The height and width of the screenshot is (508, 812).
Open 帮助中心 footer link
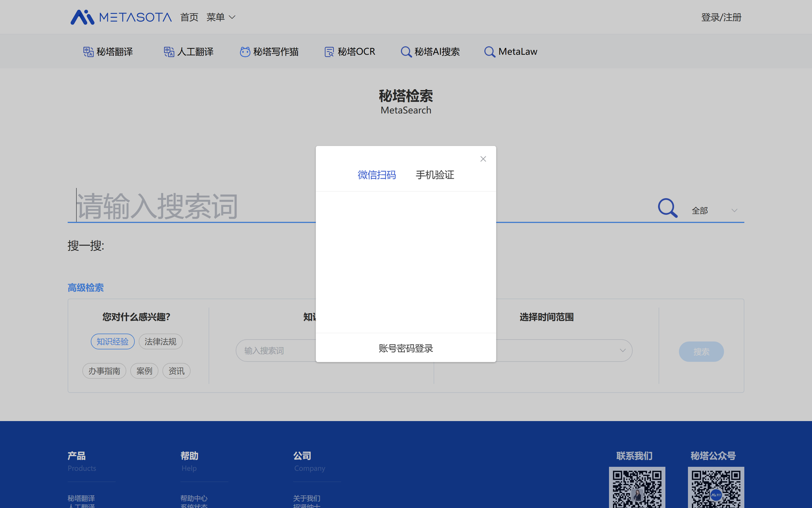tap(194, 498)
